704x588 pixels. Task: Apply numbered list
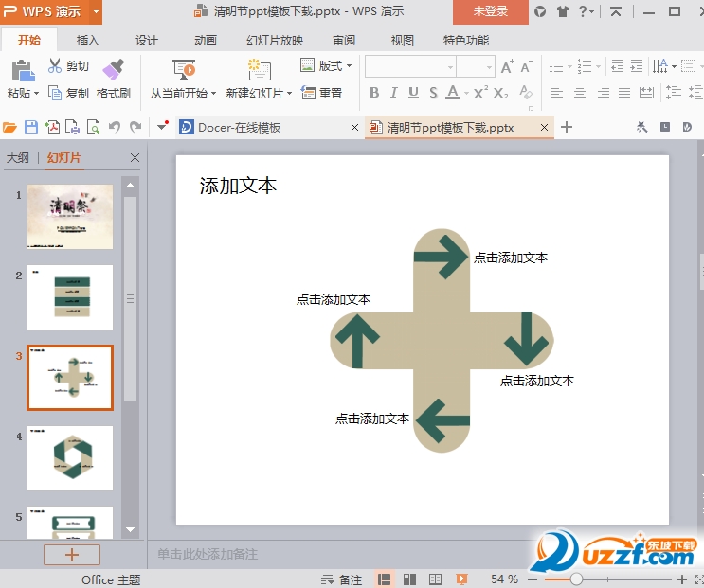coord(584,67)
